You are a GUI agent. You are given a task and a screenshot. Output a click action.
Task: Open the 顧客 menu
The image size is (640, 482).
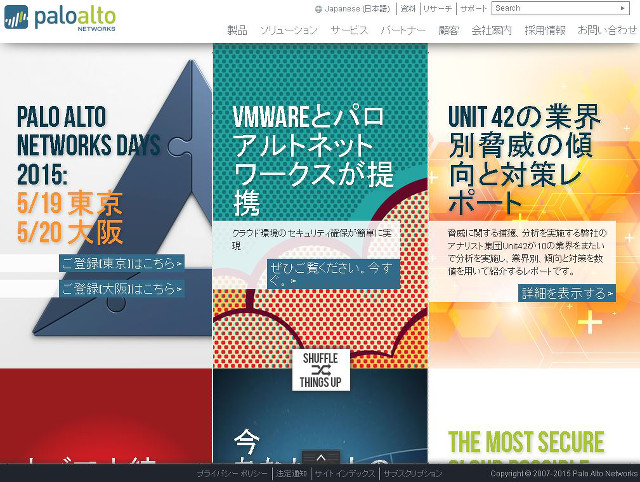click(x=449, y=30)
